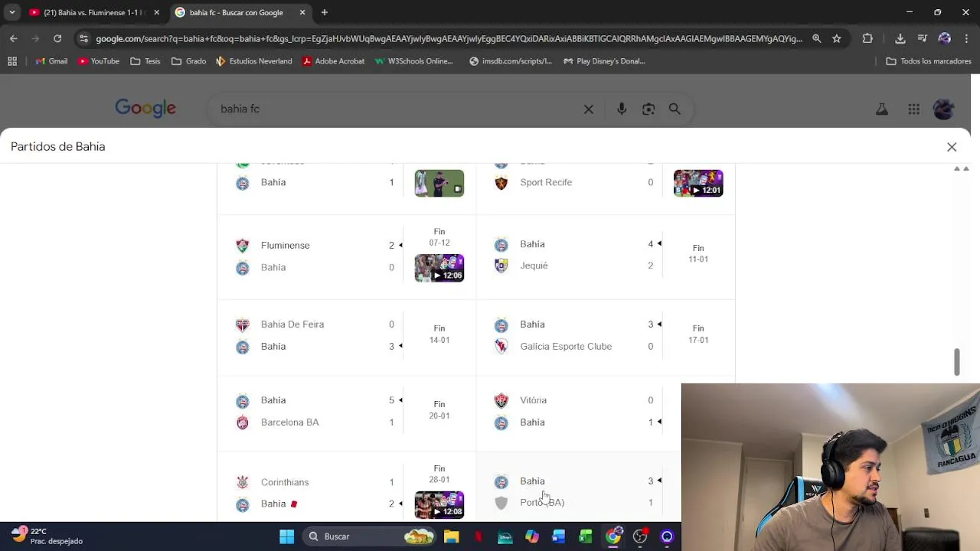The width and height of the screenshot is (980, 551).
Task: Select the Sport Recife team name
Action: pyautogui.click(x=546, y=182)
